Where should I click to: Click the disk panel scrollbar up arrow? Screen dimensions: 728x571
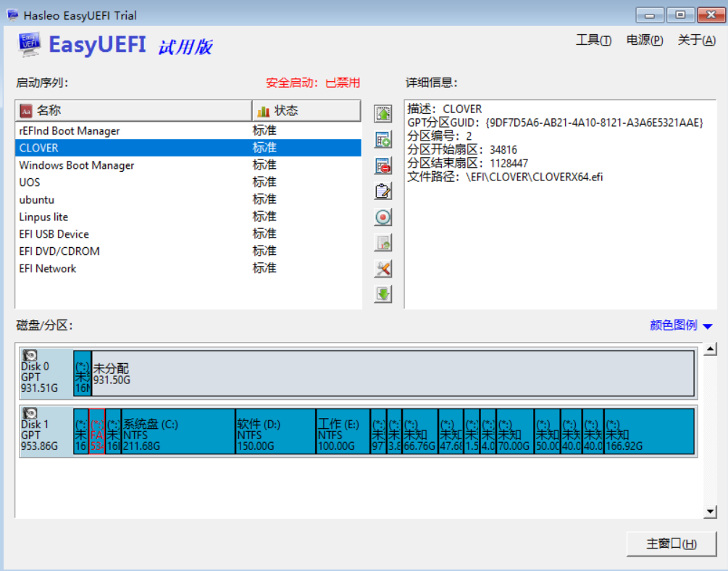click(710, 349)
